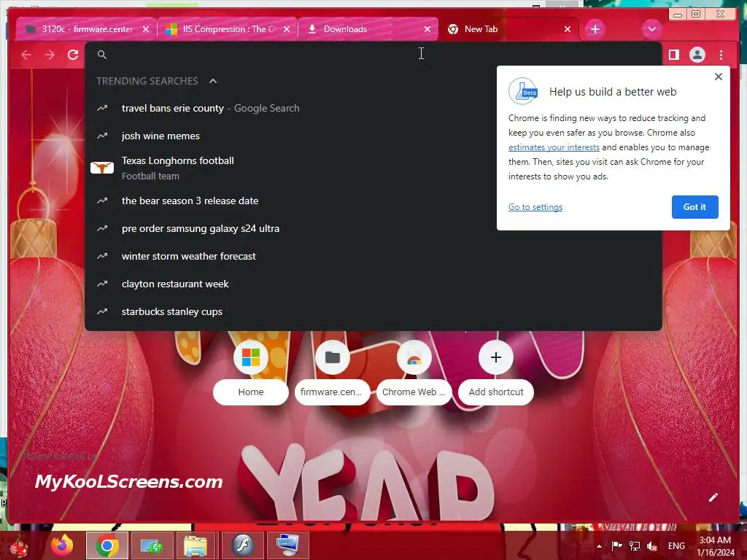Open the 'Go to settings' link

pyautogui.click(x=535, y=206)
